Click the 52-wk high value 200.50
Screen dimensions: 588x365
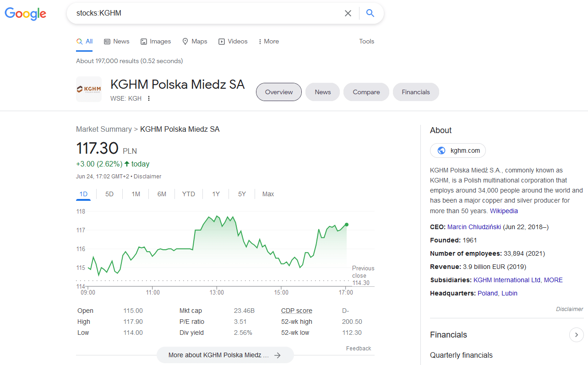(x=352, y=322)
